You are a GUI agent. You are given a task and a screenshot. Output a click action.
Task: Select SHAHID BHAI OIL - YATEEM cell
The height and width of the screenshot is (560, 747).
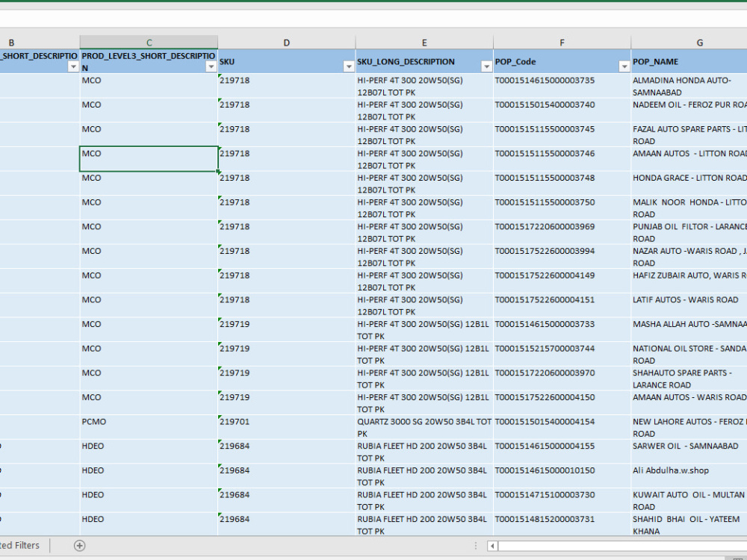[689, 524]
